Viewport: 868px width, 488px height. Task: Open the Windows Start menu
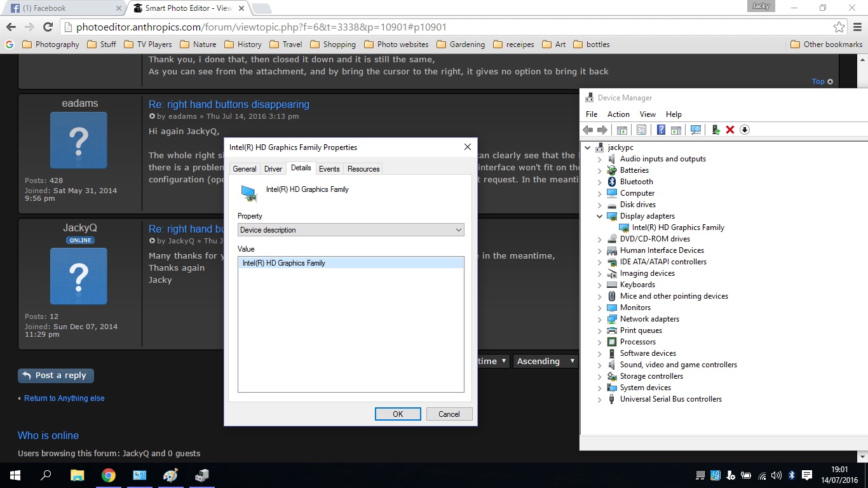point(15,475)
